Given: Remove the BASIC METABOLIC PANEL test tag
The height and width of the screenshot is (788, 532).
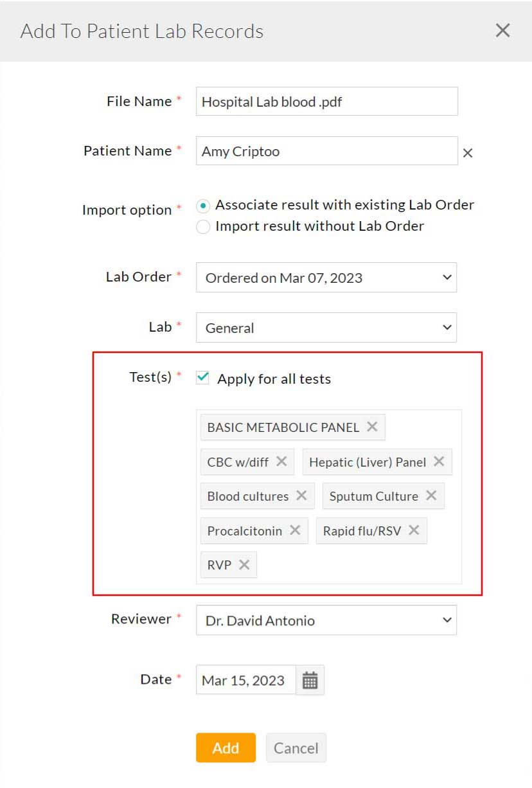Looking at the screenshot, I should click(372, 425).
